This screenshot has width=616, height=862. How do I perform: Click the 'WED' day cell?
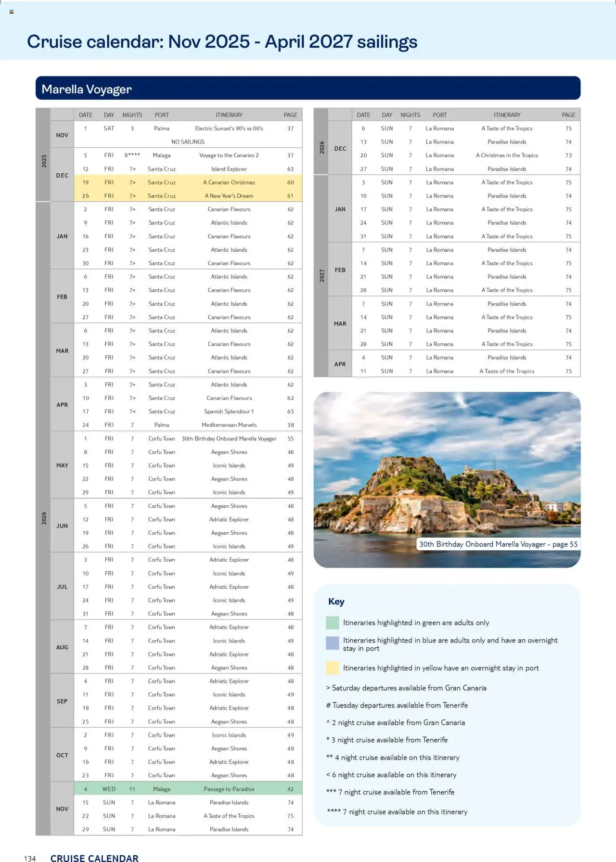point(109,789)
